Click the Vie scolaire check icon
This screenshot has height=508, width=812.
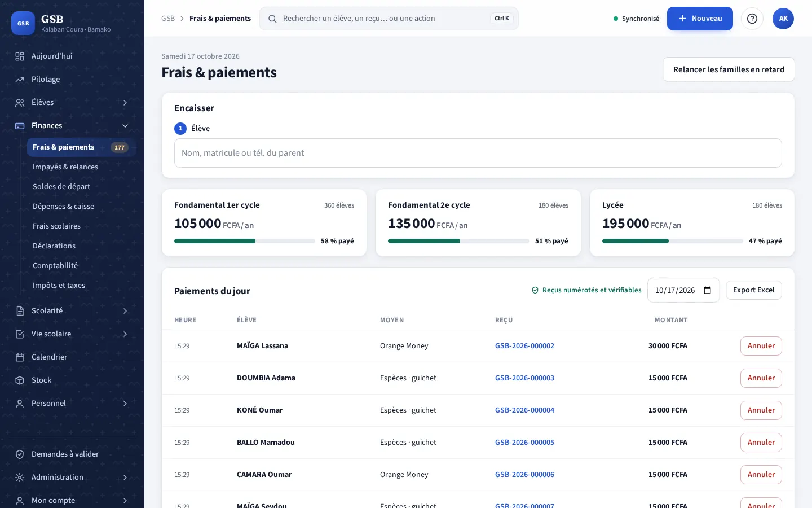(x=20, y=334)
